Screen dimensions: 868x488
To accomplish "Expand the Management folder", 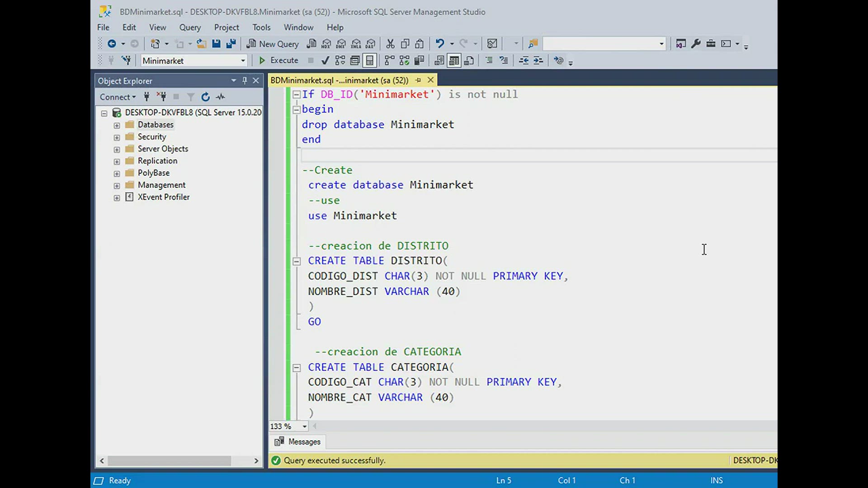I will (x=117, y=186).
